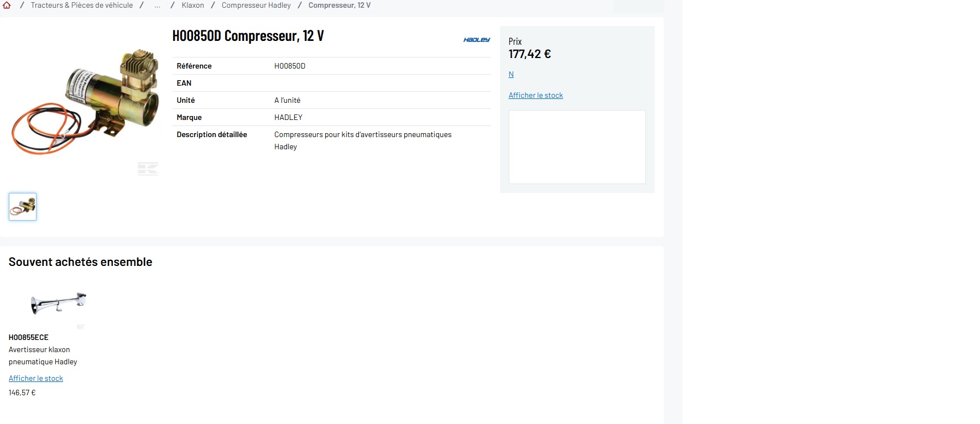Open the H00855ECE product reference
The height and width of the screenshot is (424, 980).
click(x=29, y=337)
